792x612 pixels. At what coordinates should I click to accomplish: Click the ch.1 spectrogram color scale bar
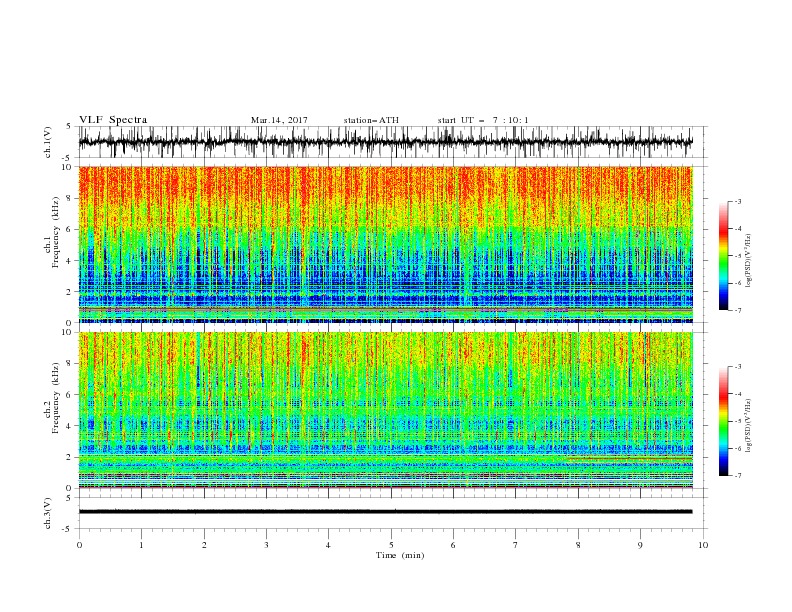point(723,256)
